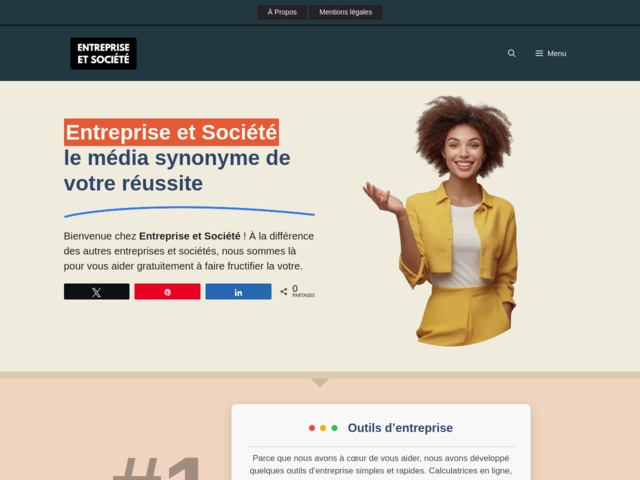Click the blue curved underline
The height and width of the screenshot is (480, 640).
click(x=189, y=211)
